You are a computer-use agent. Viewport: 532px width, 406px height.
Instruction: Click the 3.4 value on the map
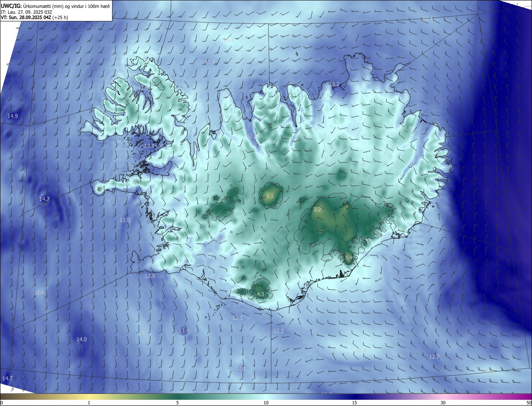[x=348, y=257]
